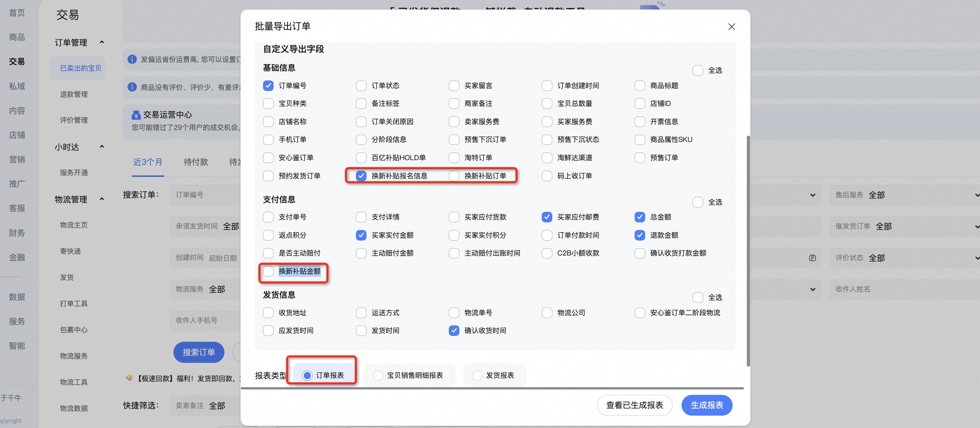Switch to the 待付款 tab

point(196,162)
